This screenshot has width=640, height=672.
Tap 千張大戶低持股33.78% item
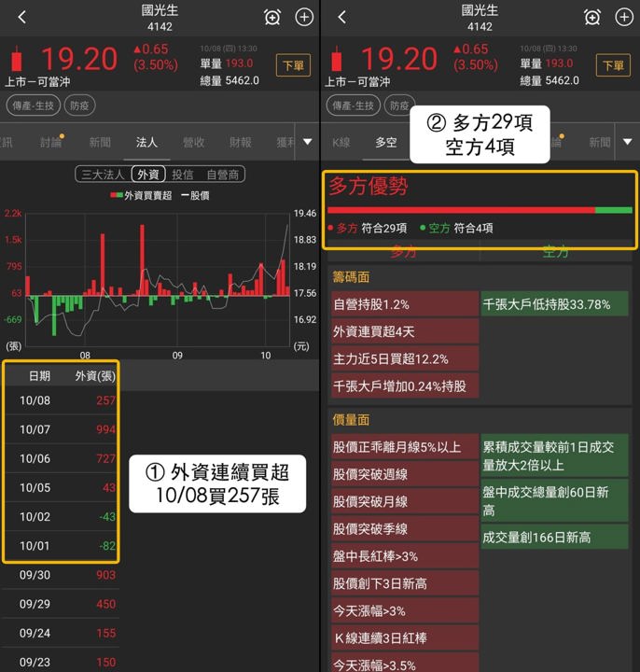pos(555,304)
